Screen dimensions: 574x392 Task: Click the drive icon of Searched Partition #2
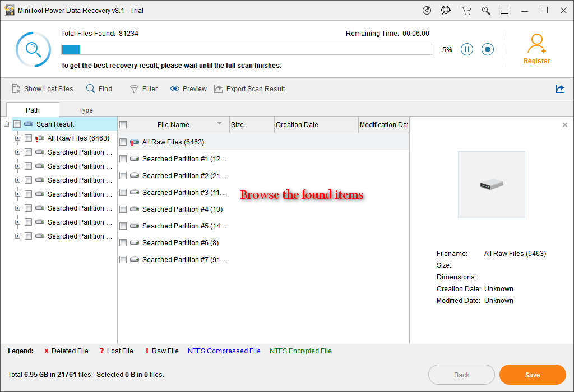(135, 175)
